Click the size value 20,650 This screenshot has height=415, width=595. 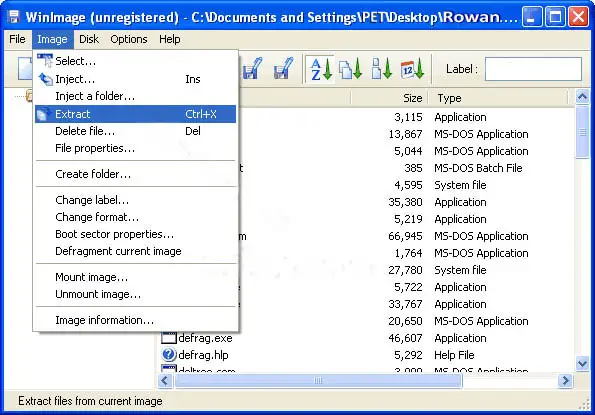(405, 321)
